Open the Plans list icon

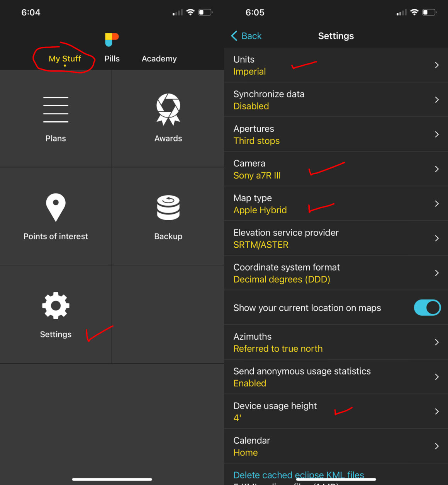click(56, 110)
